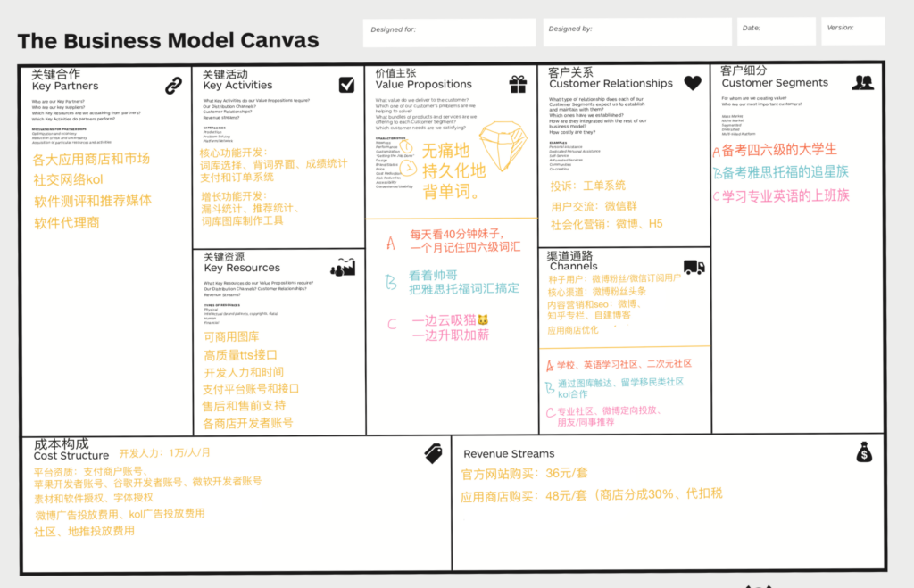The width and height of the screenshot is (914, 588).
Task: Click the Key Partners chain link icon
Action: (173, 86)
